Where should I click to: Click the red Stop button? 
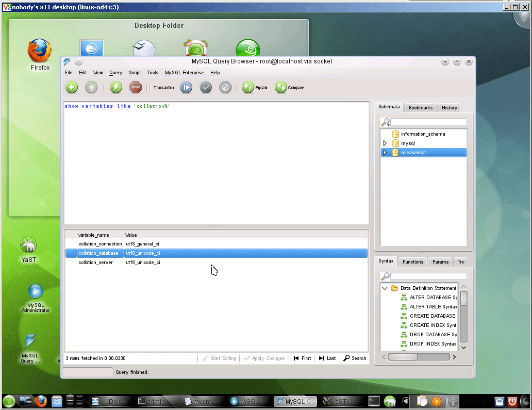coord(136,88)
